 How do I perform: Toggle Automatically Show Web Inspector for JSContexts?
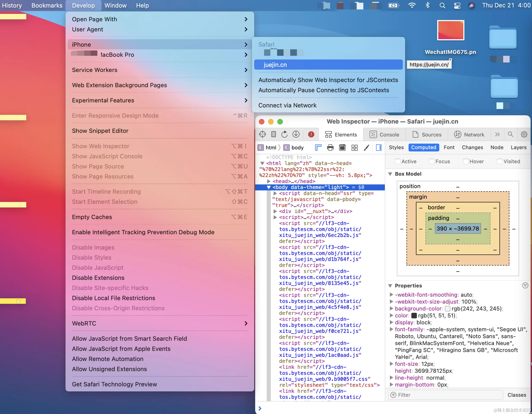click(328, 80)
